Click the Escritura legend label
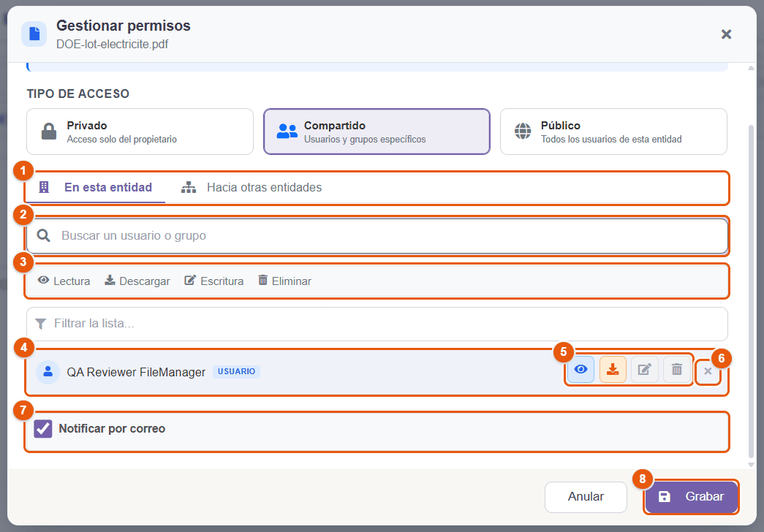The width and height of the screenshot is (764, 532). click(214, 281)
